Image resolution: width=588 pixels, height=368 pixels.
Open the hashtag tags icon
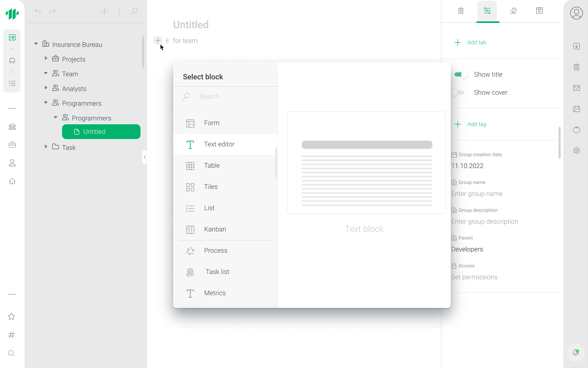click(11, 335)
